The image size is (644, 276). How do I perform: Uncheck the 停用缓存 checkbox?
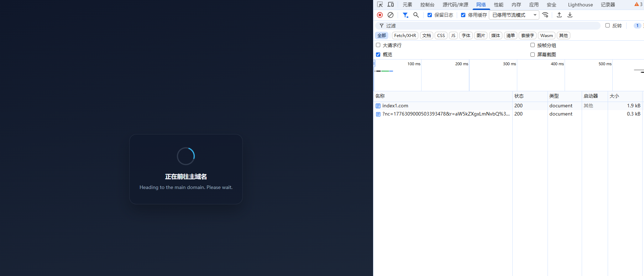(x=463, y=15)
